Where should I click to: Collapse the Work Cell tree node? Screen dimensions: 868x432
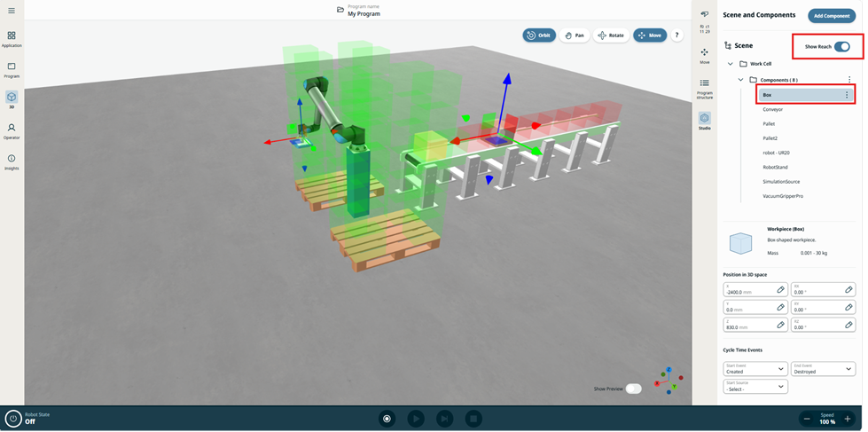pyautogui.click(x=731, y=64)
